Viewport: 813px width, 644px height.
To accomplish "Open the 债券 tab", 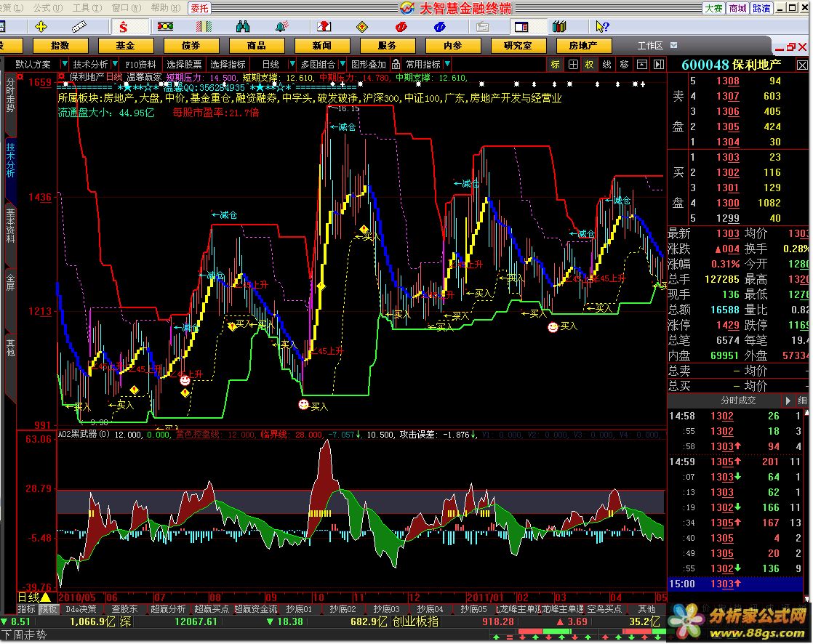I will pyautogui.click(x=191, y=46).
